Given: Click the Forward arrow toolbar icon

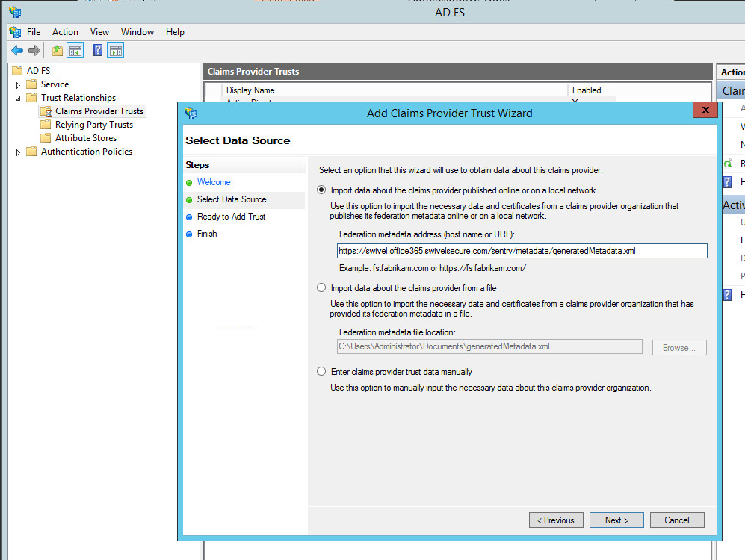Looking at the screenshot, I should click(34, 51).
